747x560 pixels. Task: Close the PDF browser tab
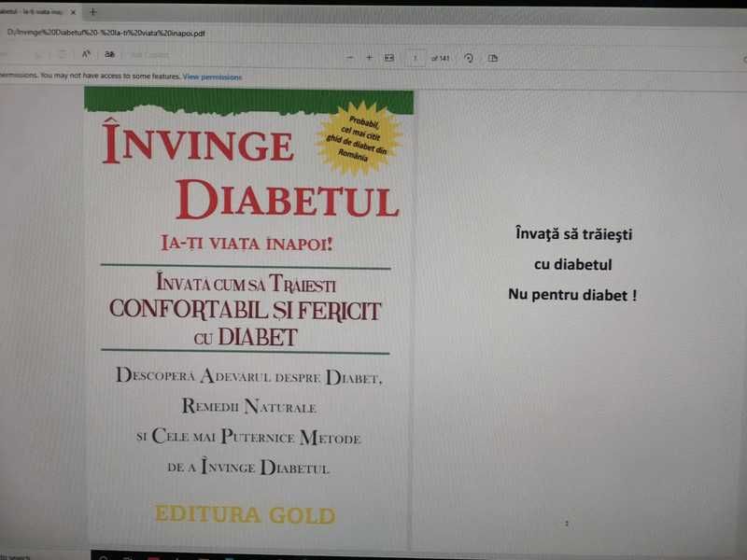(73, 12)
